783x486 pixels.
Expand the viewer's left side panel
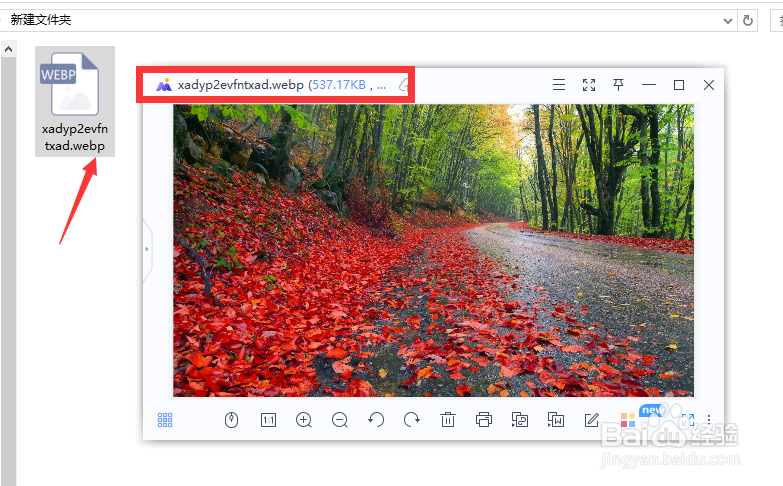tap(147, 249)
